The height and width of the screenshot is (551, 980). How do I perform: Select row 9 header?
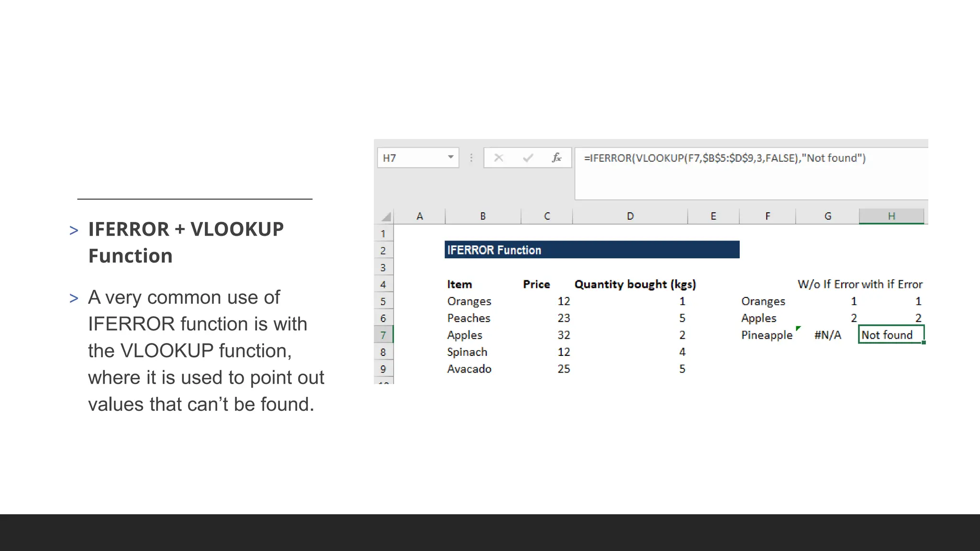tap(383, 369)
